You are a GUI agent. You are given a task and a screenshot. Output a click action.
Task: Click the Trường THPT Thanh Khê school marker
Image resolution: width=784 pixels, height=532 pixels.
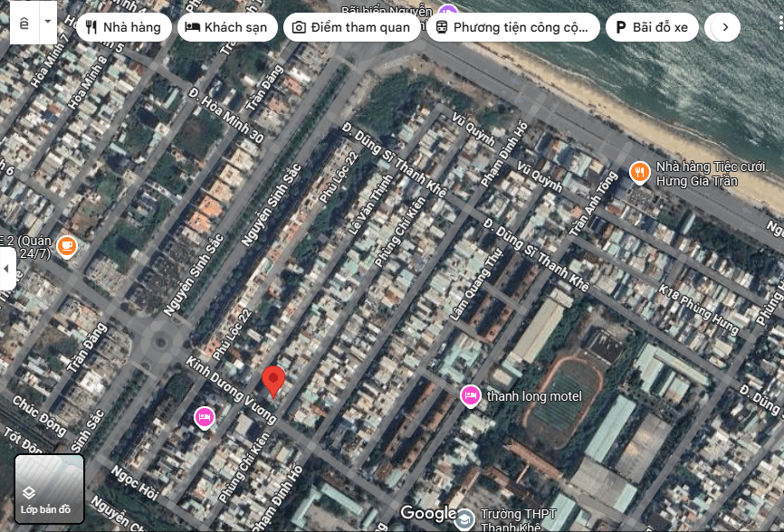click(464, 519)
